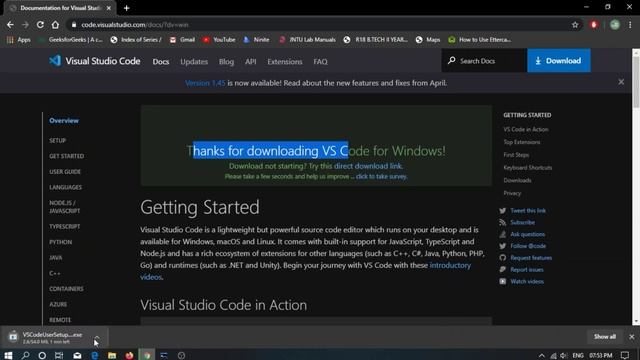Expand PYTHON section in sidebar
The image size is (640, 360).
click(x=60, y=242)
